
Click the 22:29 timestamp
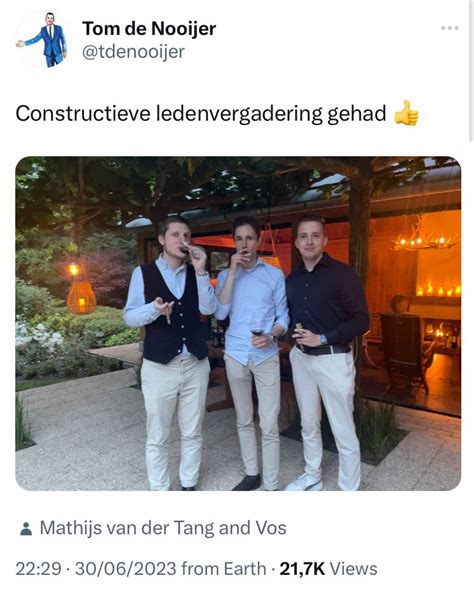[38, 569]
